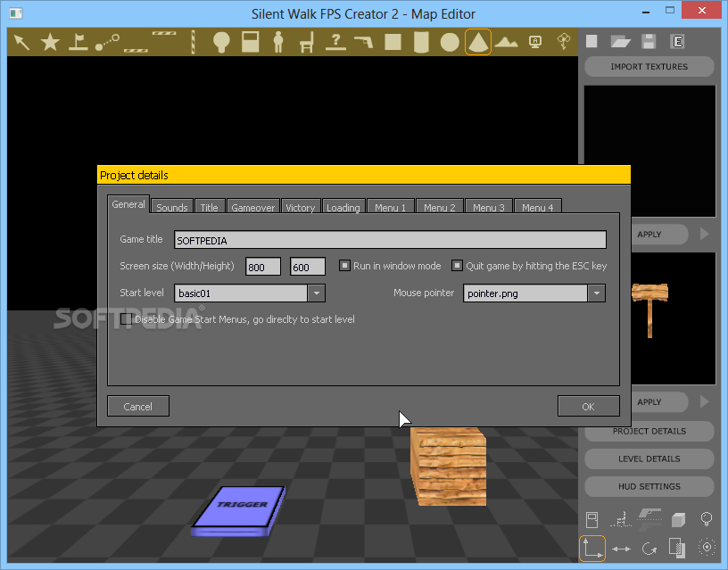Click the dotted furniture filter icon

tap(621, 519)
